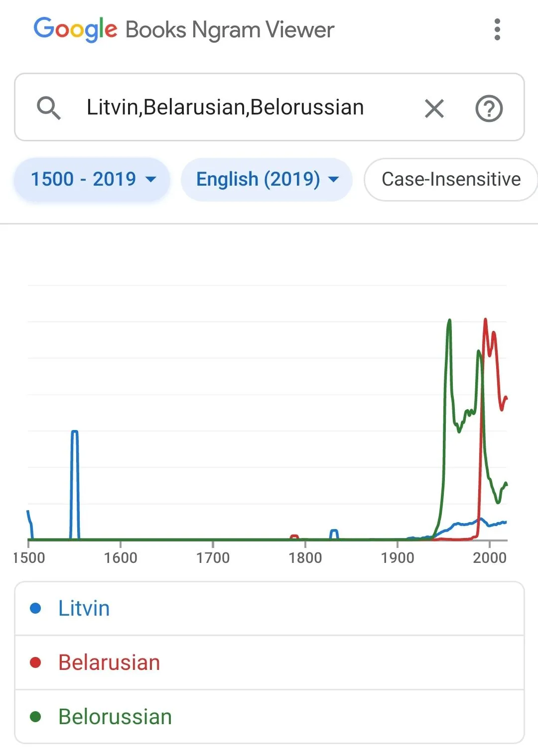
Task: Select the Belorussian legend entry
Action: 115,717
